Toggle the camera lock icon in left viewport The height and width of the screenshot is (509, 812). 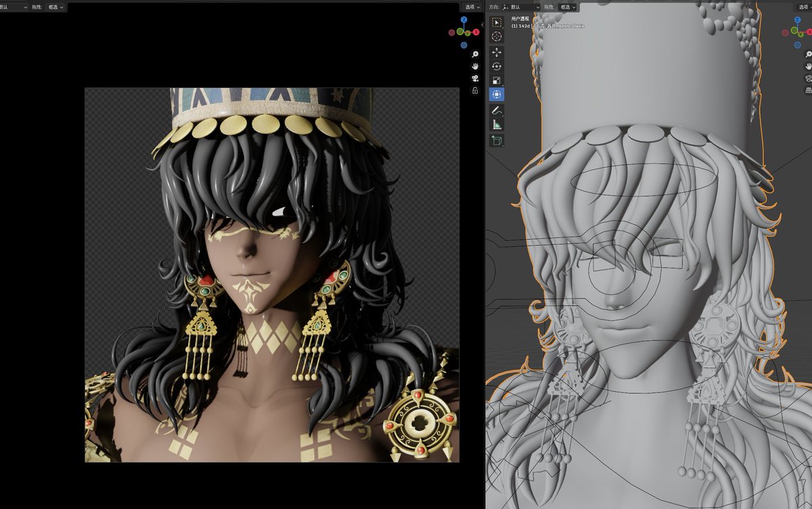476,91
